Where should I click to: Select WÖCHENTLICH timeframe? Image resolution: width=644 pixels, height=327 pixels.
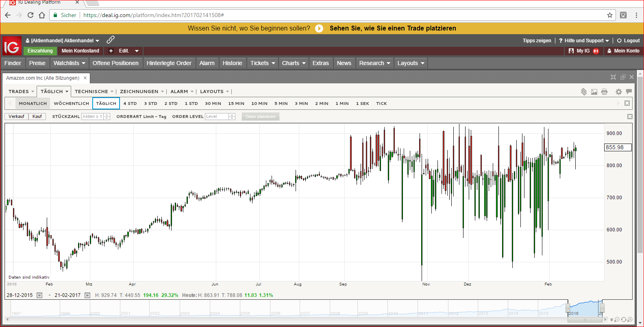pyautogui.click(x=72, y=103)
